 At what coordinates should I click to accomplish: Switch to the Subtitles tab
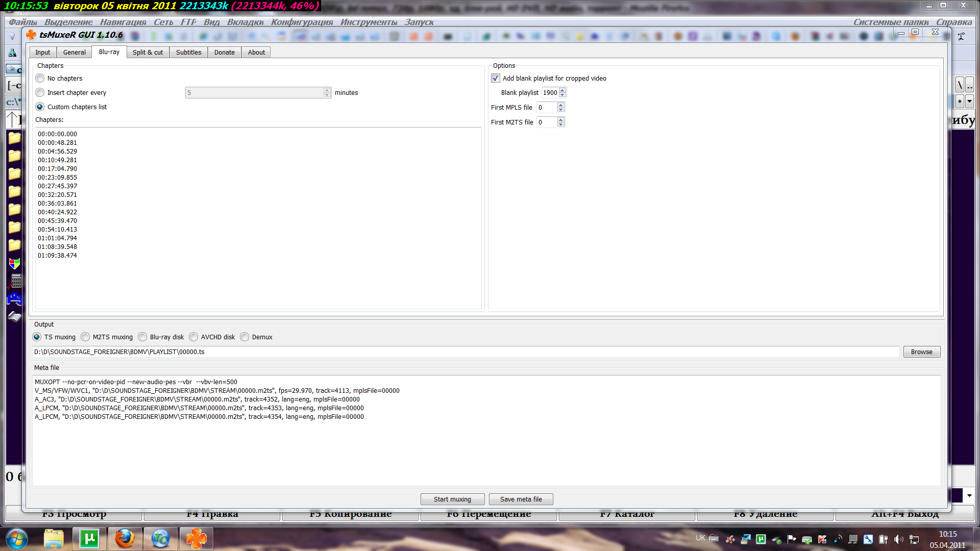[188, 52]
